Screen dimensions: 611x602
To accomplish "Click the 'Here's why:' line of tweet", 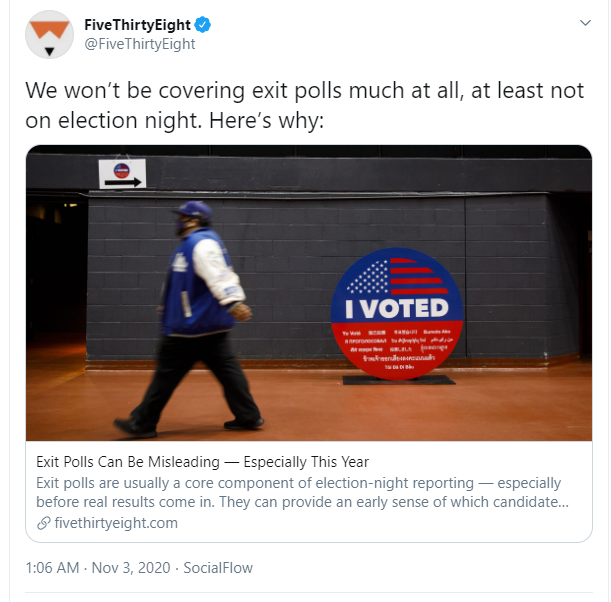I will tap(267, 120).
